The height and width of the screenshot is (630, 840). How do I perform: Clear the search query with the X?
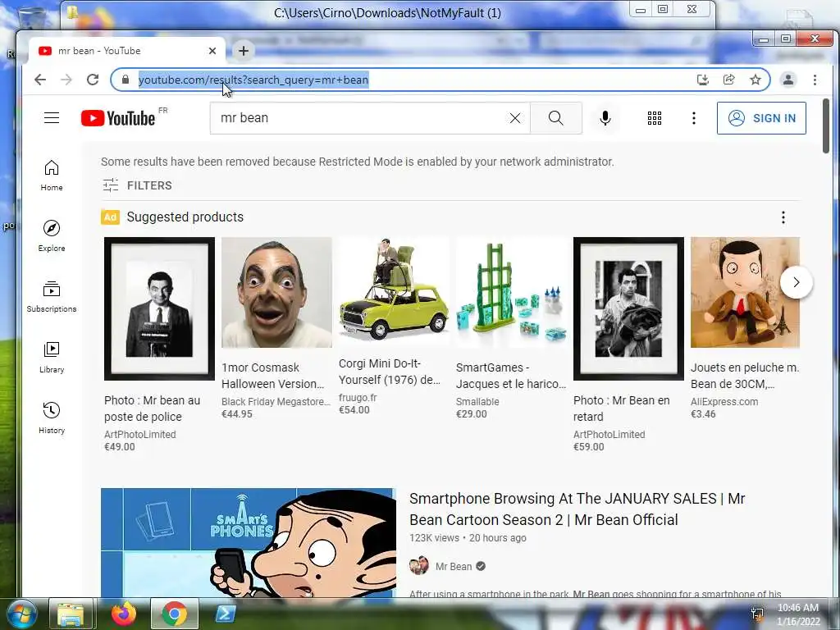click(x=515, y=118)
